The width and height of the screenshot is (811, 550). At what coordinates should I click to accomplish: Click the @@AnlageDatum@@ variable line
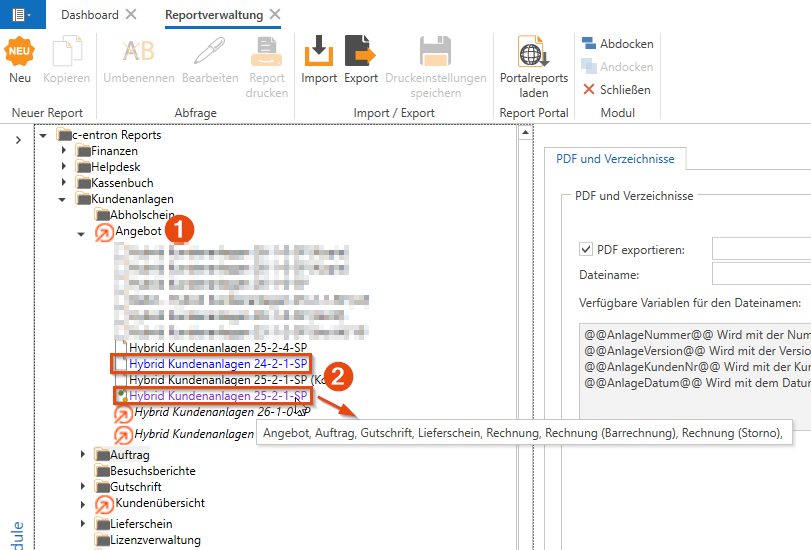[x=697, y=383]
